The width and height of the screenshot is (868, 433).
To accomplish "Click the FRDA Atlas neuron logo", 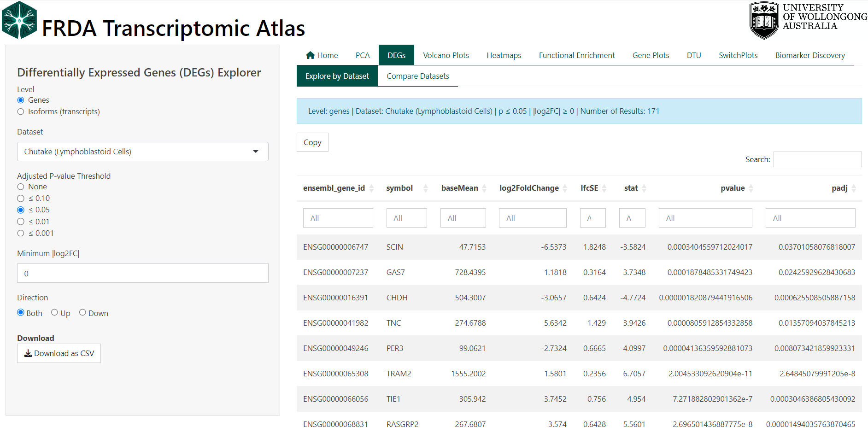I will pos(19,20).
